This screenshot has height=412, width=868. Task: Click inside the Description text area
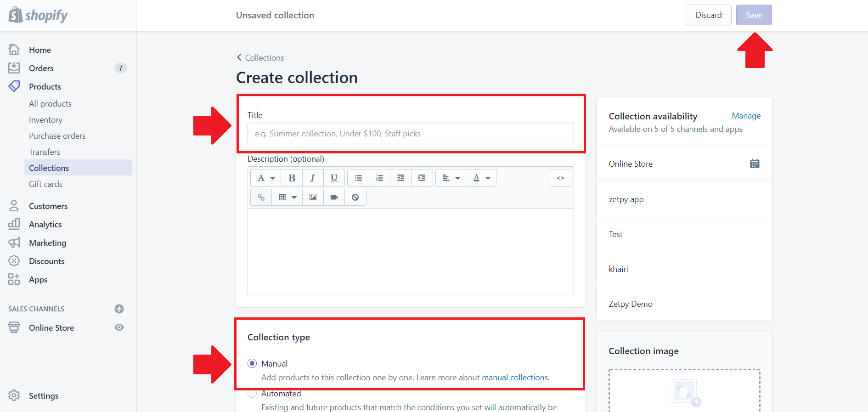click(411, 252)
